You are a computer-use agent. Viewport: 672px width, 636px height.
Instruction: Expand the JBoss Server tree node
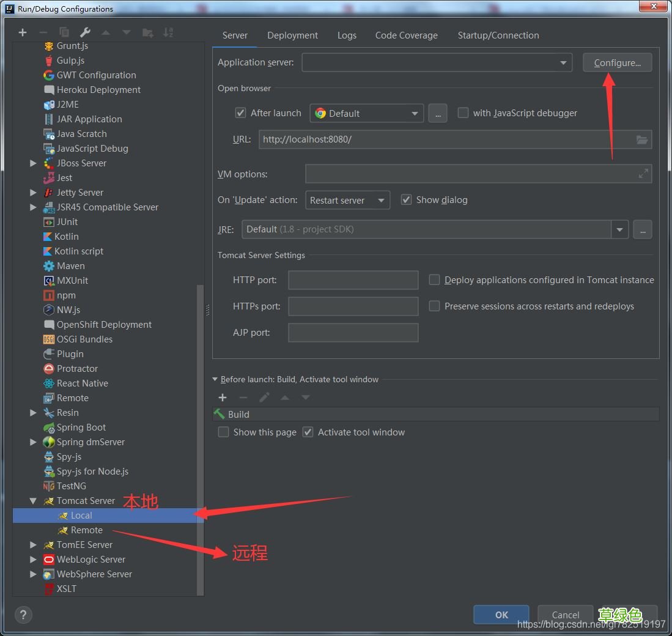click(34, 163)
